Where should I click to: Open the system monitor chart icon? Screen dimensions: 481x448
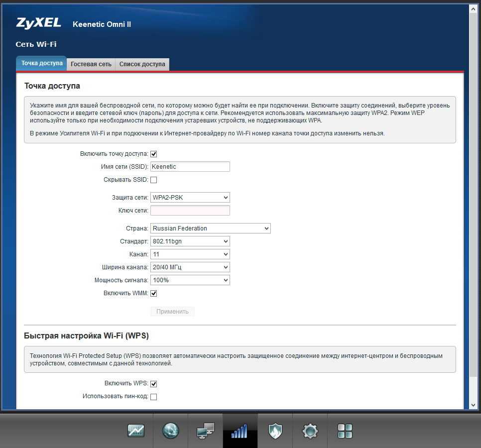135,431
